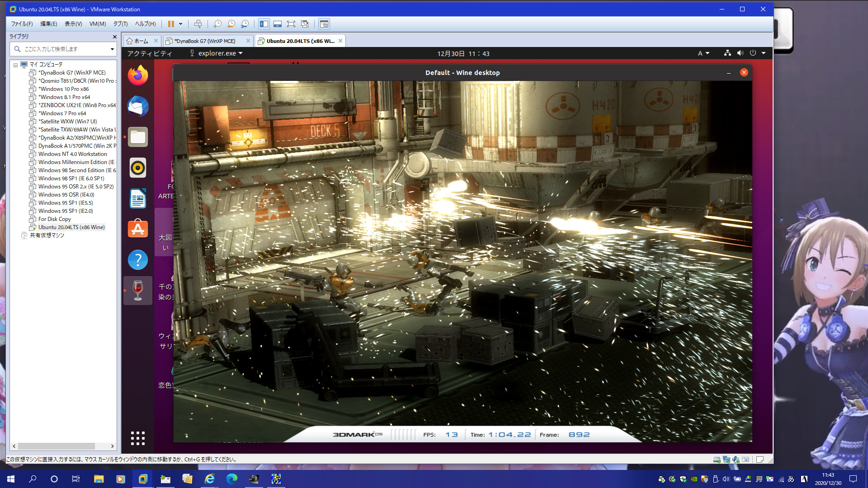868x488 pixels.
Task: Click the library horizontal scrollbar
Action: [x=57, y=446]
